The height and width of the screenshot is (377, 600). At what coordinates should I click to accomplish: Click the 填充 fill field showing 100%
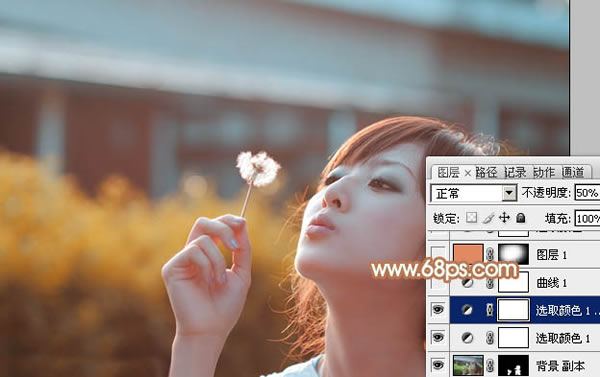587,219
